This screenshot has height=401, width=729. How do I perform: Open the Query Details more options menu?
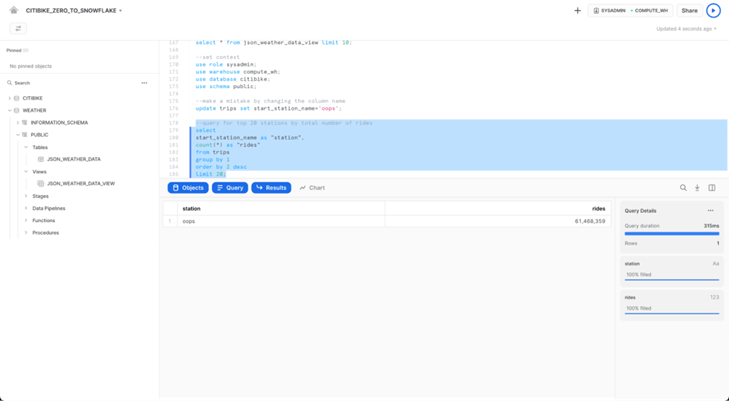point(711,211)
